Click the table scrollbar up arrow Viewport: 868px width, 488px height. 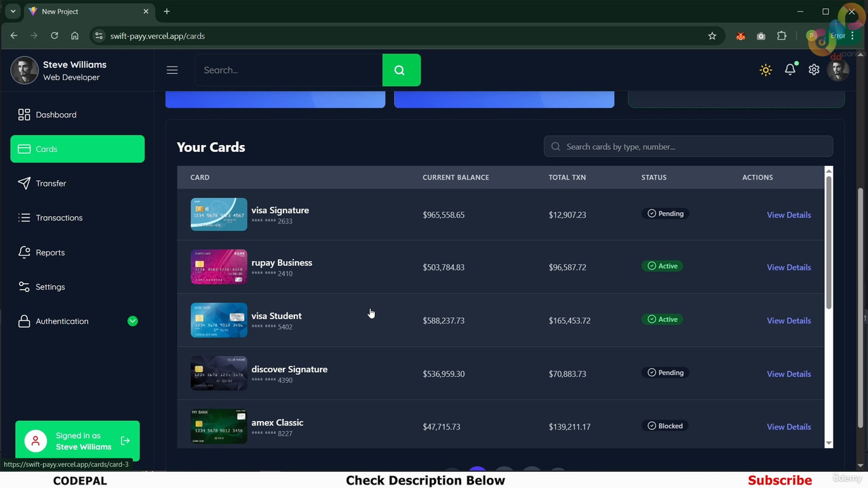pyautogui.click(x=829, y=171)
